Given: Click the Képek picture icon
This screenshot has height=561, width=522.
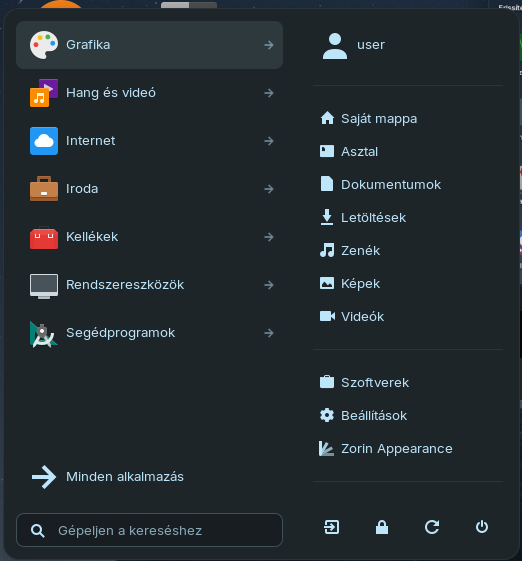Looking at the screenshot, I should click(327, 283).
